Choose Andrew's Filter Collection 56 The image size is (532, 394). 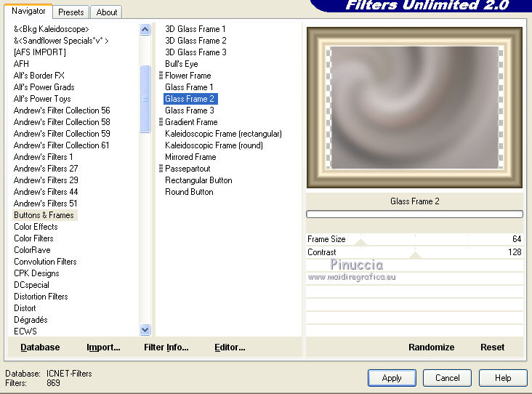coord(62,110)
